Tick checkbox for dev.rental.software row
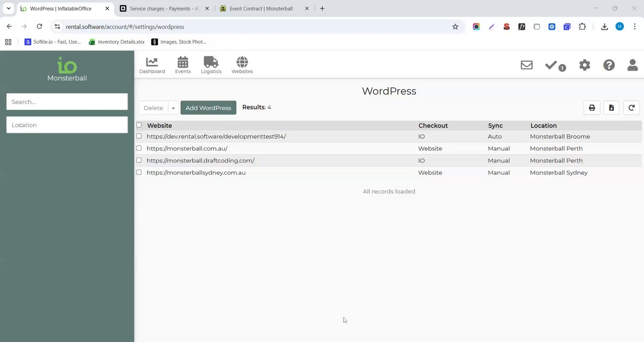The image size is (644, 342). [139, 136]
